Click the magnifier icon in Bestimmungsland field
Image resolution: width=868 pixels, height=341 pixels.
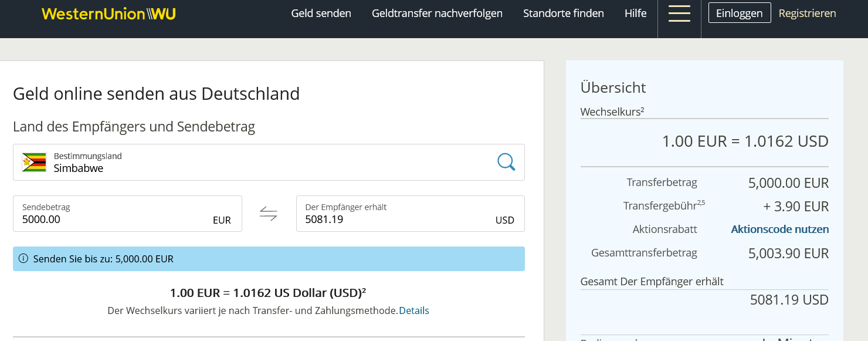click(506, 162)
